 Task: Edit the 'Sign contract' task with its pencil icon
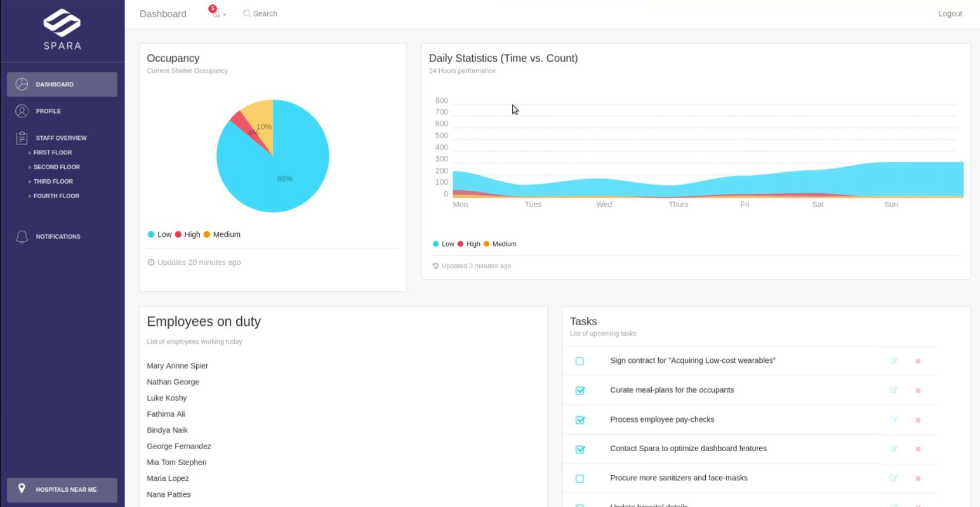click(x=894, y=361)
